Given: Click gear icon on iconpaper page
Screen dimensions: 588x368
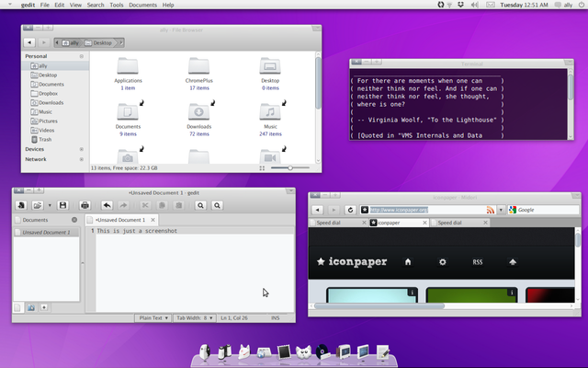Looking at the screenshot, I should click(443, 262).
